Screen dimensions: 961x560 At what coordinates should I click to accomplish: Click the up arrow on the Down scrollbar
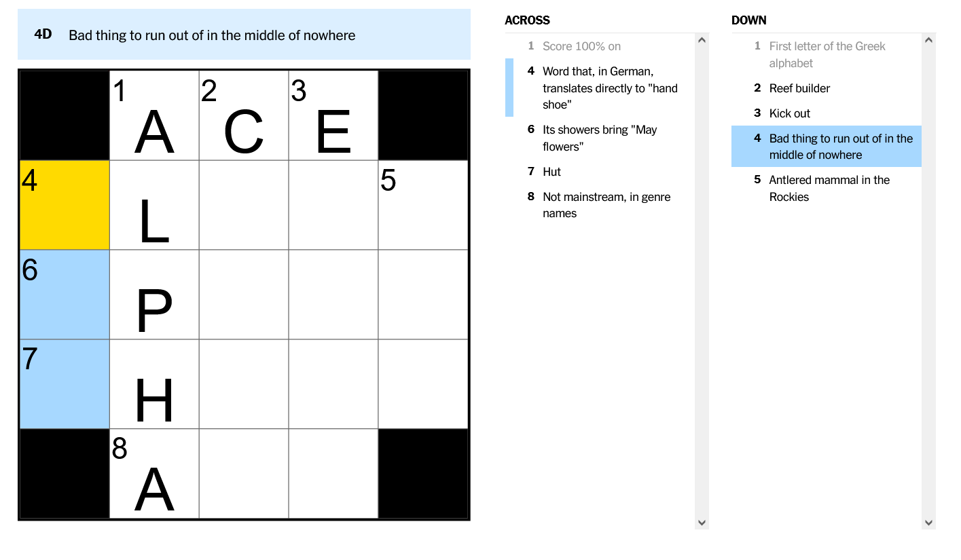point(928,39)
